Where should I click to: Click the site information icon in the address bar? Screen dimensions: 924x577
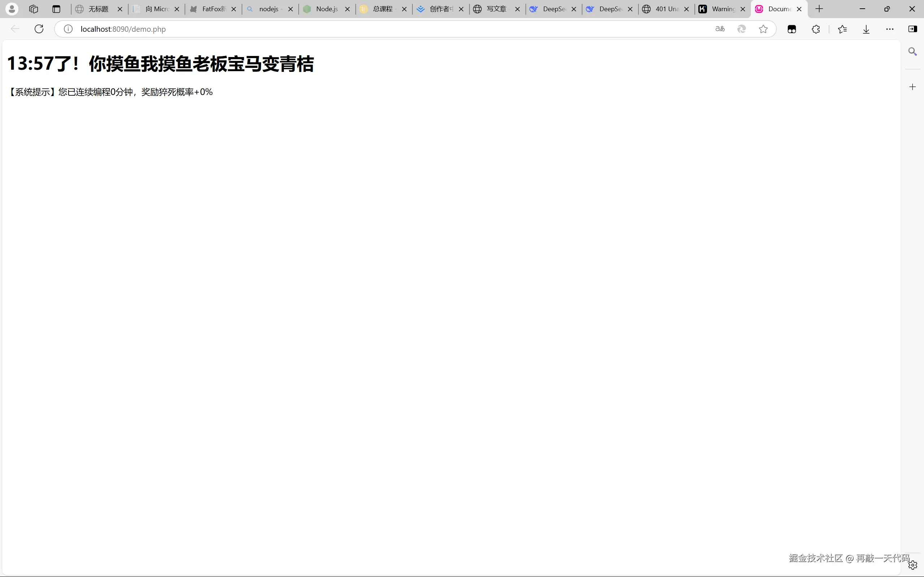click(68, 29)
